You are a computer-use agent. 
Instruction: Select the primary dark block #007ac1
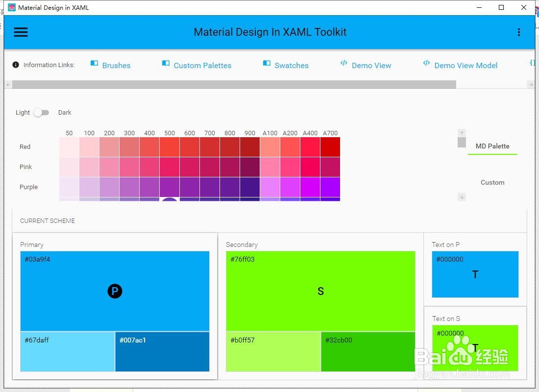click(x=162, y=351)
